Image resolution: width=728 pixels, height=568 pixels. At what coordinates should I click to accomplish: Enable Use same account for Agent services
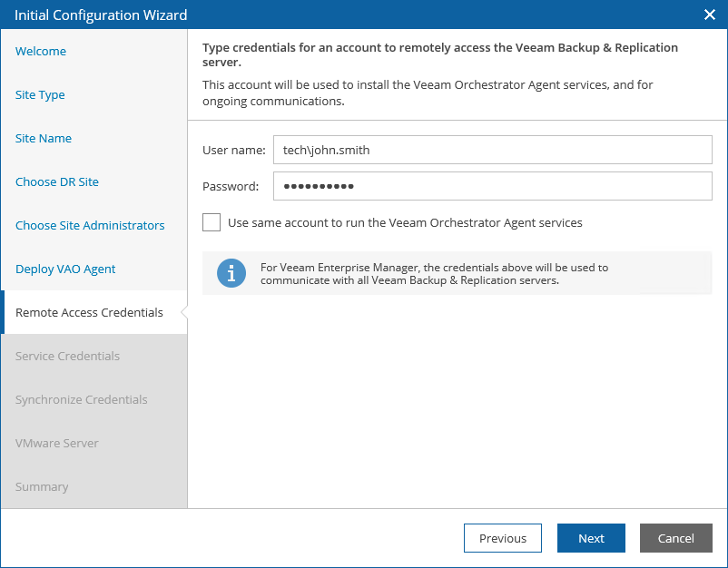tap(212, 222)
